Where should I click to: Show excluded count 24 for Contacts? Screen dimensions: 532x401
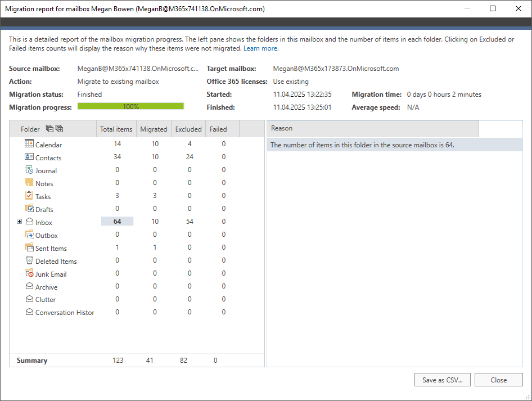click(x=190, y=157)
